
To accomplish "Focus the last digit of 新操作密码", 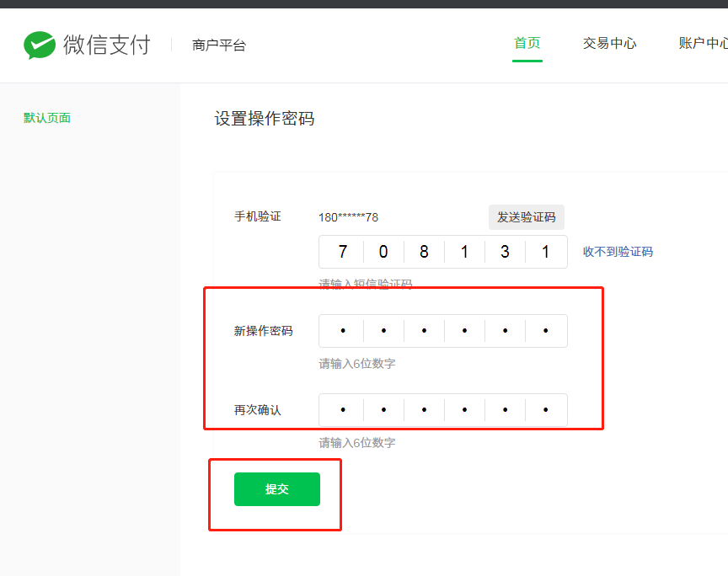I will (545, 331).
